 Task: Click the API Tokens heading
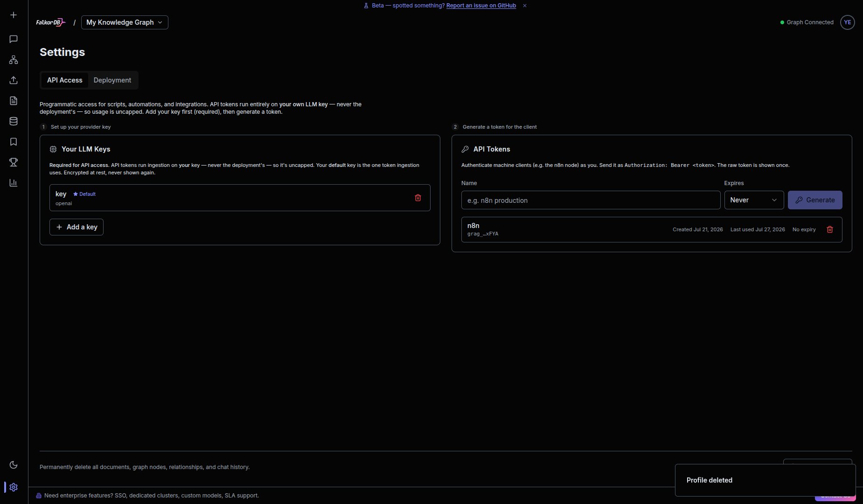pos(492,149)
